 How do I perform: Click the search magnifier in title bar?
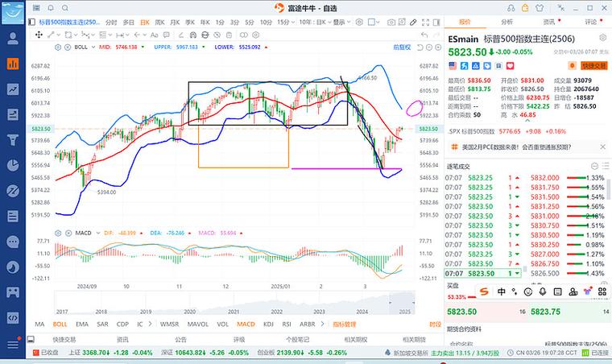[65, 8]
